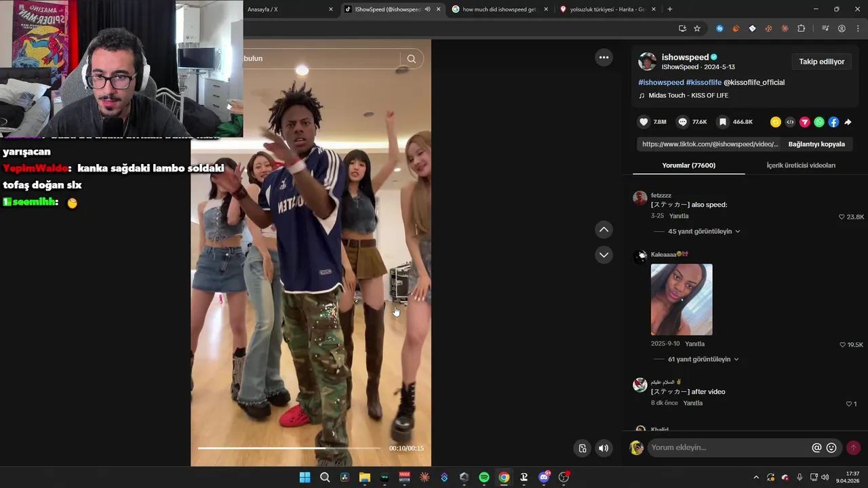Like the Kaleaaaa comment

tap(842, 345)
